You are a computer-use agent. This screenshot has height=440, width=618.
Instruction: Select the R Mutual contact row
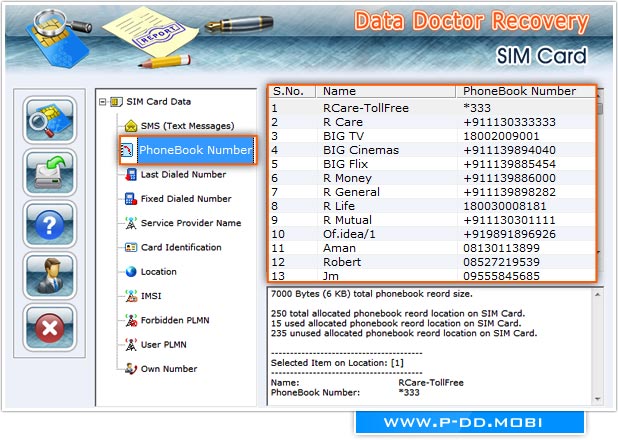(x=432, y=220)
